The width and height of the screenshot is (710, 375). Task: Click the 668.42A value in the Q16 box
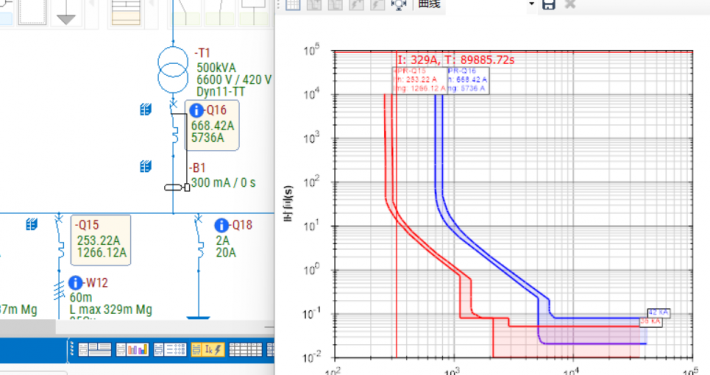pyautogui.click(x=212, y=125)
